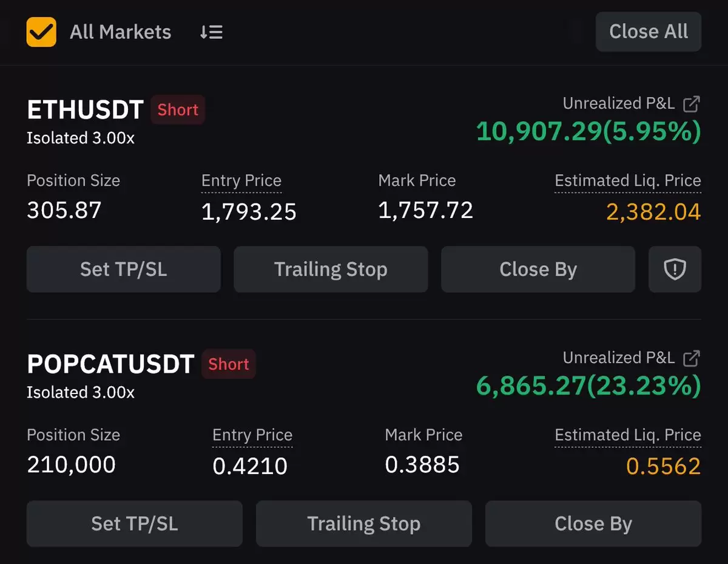
Task: Select Close By for ETHUSDT
Action: click(x=538, y=269)
